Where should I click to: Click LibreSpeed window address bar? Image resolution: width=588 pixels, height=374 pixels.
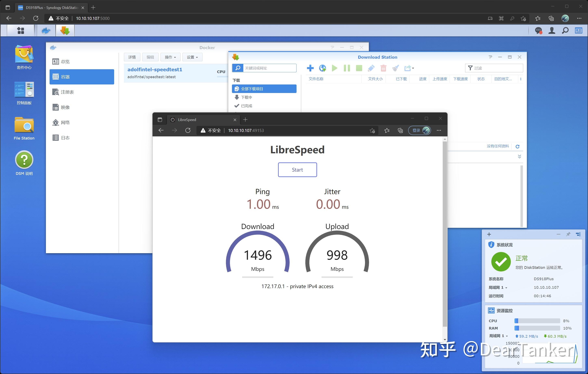click(x=287, y=130)
